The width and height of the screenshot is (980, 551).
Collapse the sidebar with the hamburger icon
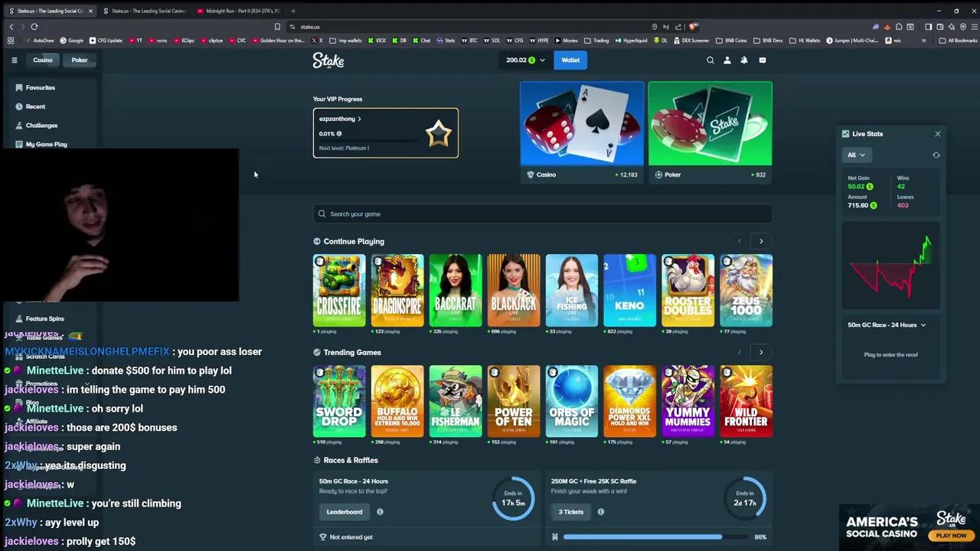(14, 60)
